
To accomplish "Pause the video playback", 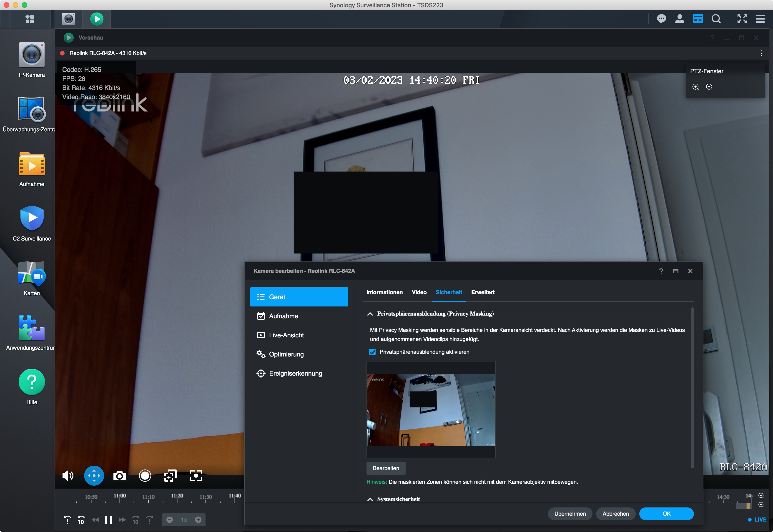I will pos(108,520).
